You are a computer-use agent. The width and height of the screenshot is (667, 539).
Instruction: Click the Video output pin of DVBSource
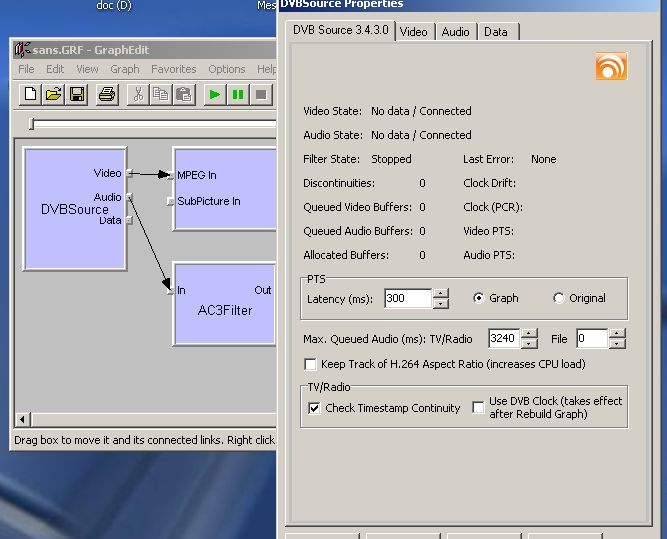(129, 173)
